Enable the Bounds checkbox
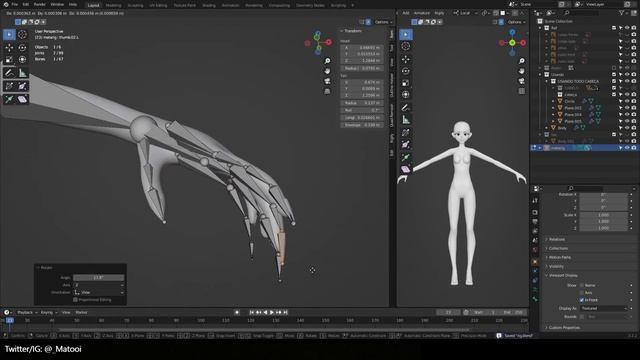This screenshot has width=640, height=360. point(582,317)
